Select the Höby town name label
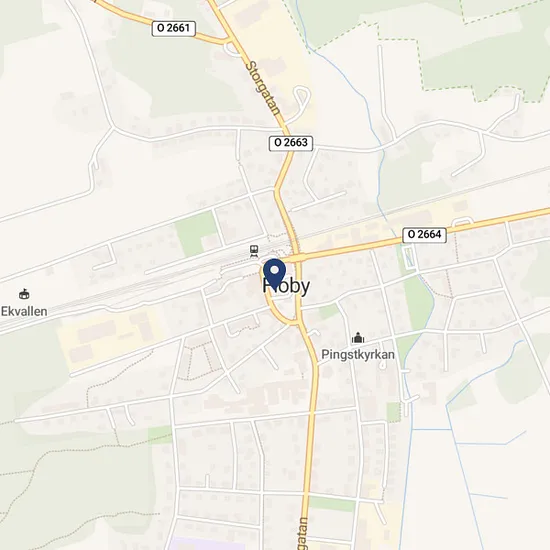Viewport: 550px width, 550px height. point(286,286)
